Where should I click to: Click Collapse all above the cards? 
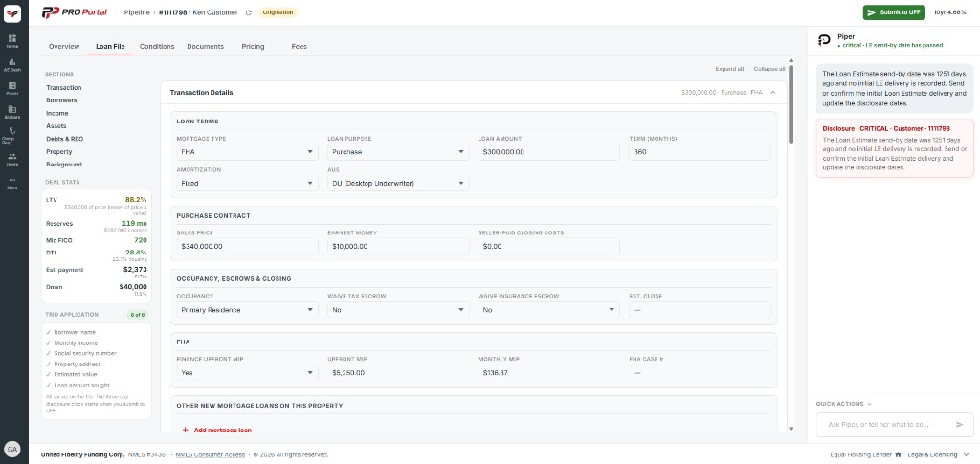pos(769,69)
